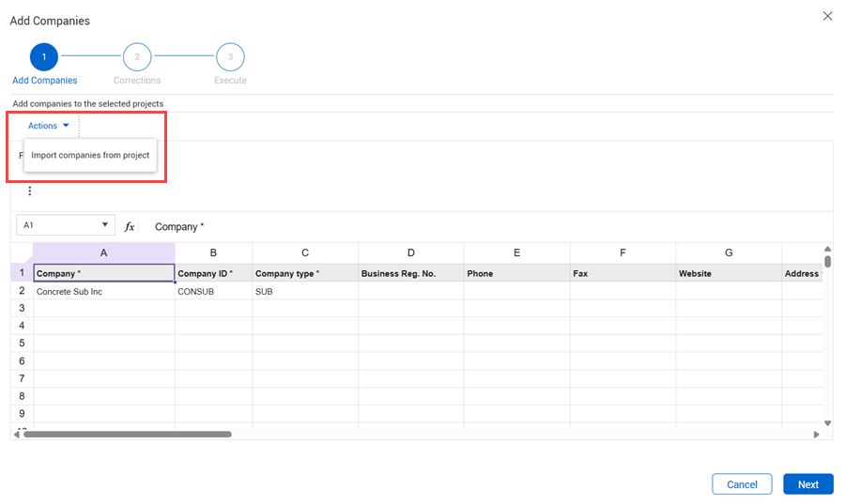This screenshot has width=845, height=504.
Task: Select Import companies from project
Action: coord(90,155)
